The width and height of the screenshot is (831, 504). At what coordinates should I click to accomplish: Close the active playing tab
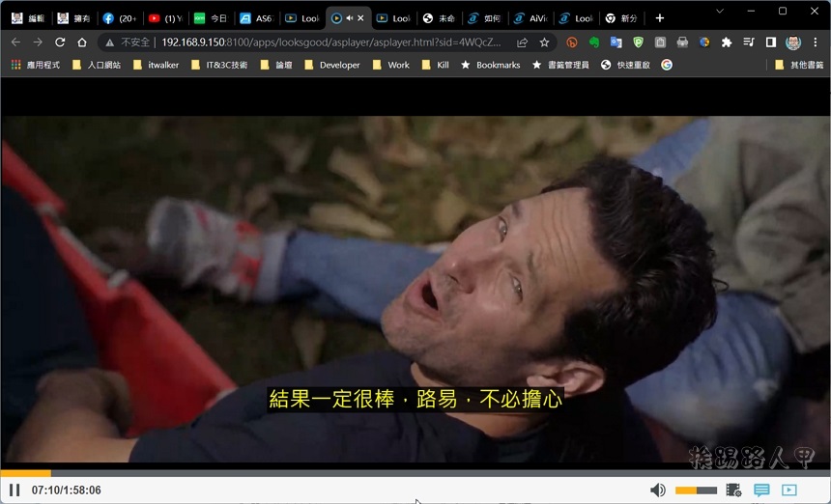click(361, 18)
